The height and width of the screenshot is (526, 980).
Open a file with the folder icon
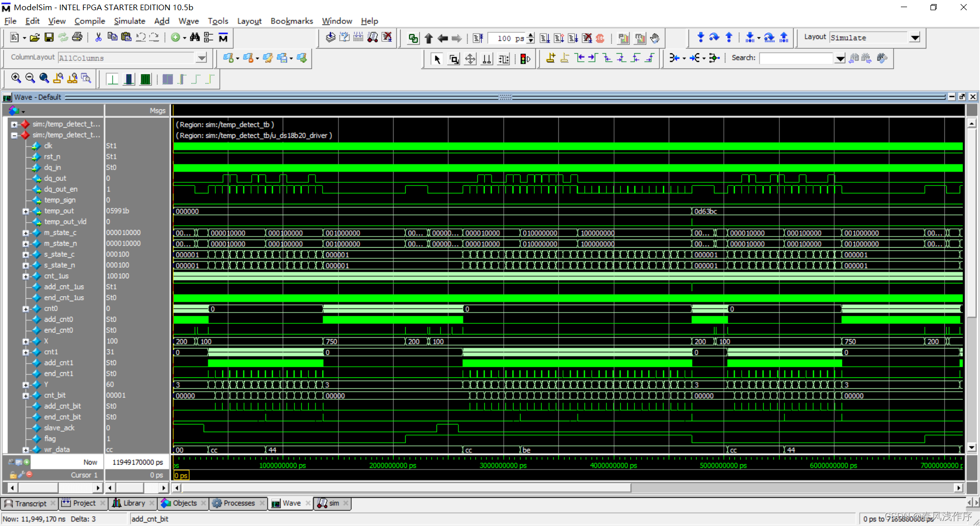35,38
